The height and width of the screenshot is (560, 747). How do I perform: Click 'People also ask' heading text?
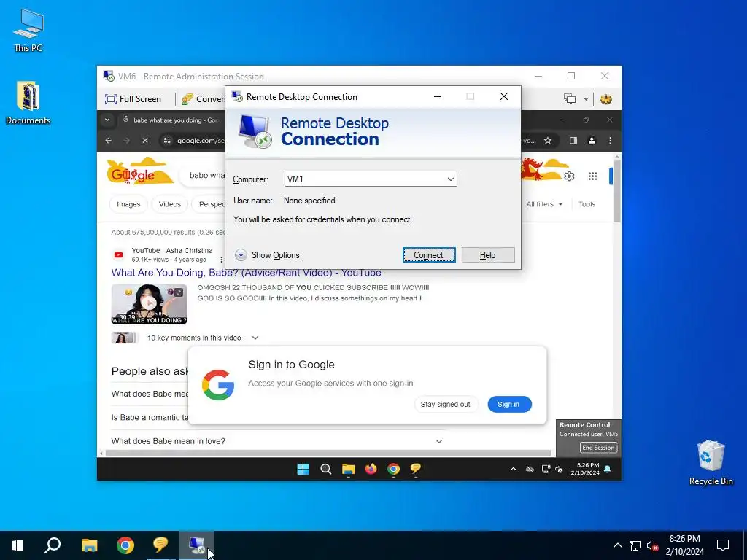coord(150,371)
